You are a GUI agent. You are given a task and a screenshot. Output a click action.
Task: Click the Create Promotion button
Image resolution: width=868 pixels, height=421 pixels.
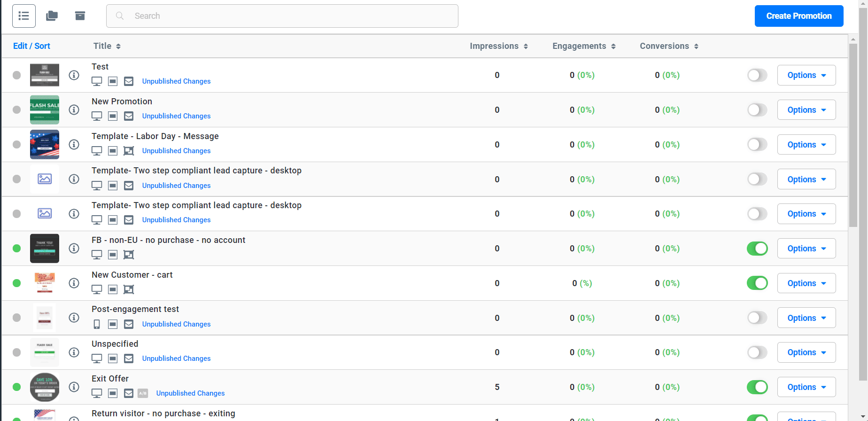pos(798,16)
